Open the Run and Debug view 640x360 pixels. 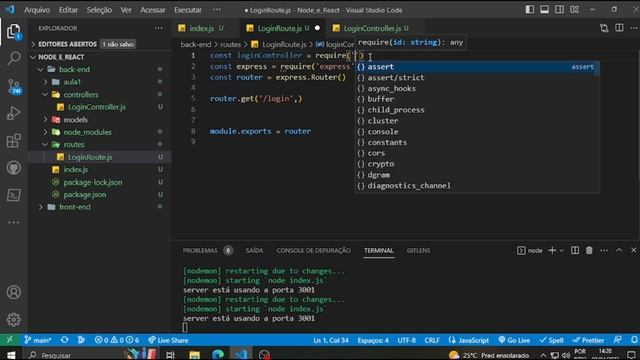coord(13,113)
